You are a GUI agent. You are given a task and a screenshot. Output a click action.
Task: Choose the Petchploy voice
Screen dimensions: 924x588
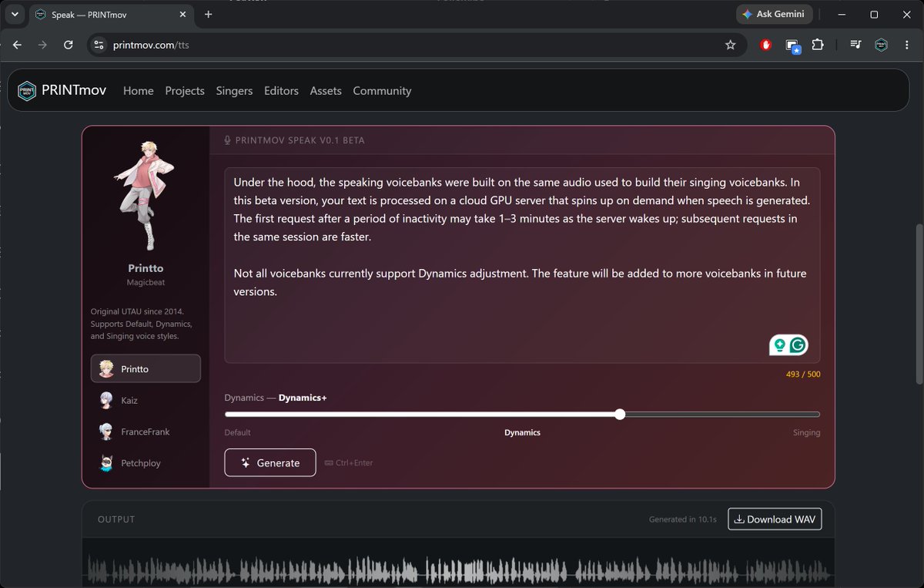coord(146,463)
